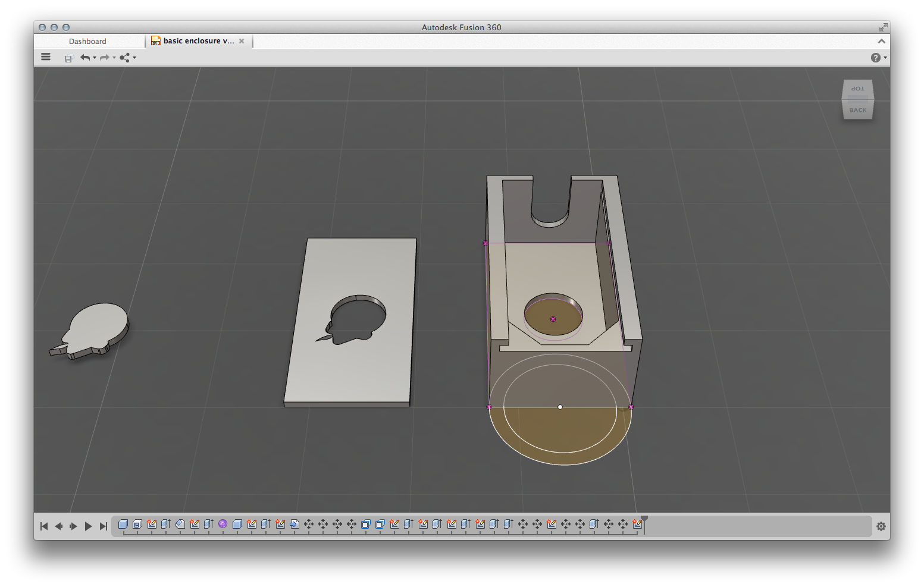Switch to the basic enclosure document tab
Viewport: 924px width, 587px height.
pos(199,41)
